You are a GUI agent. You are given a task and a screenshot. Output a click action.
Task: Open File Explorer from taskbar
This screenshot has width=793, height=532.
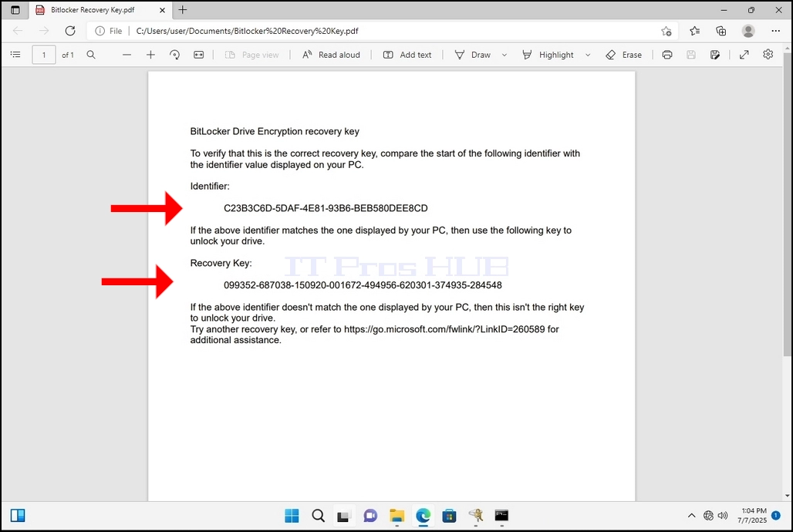click(397, 515)
